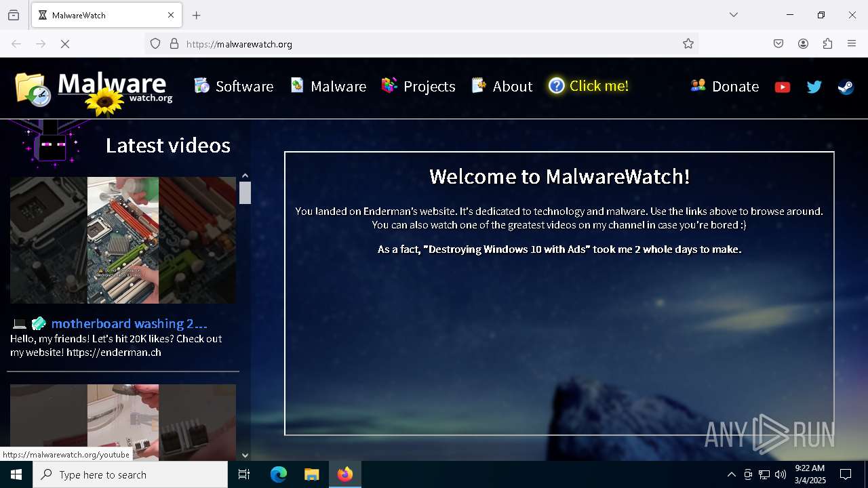Open Task View on the taskbar
Viewport: 868px width, 488px height.
pyautogui.click(x=244, y=474)
